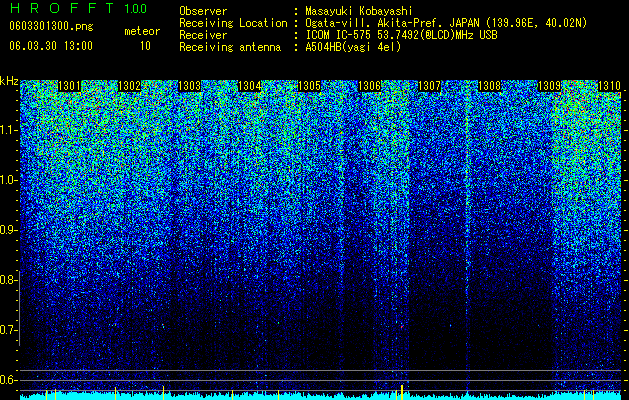Select the A504HB yagi antenna text
This screenshot has width=629, height=400.
(353, 47)
